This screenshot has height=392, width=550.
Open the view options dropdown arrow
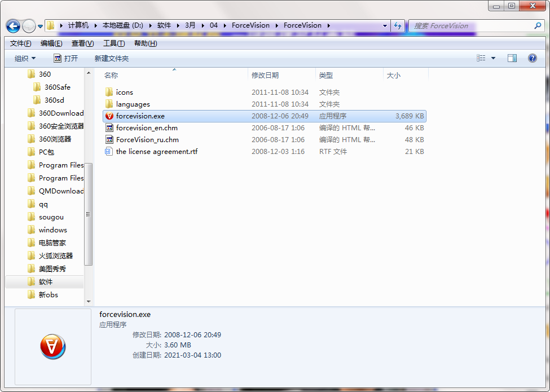(x=493, y=58)
